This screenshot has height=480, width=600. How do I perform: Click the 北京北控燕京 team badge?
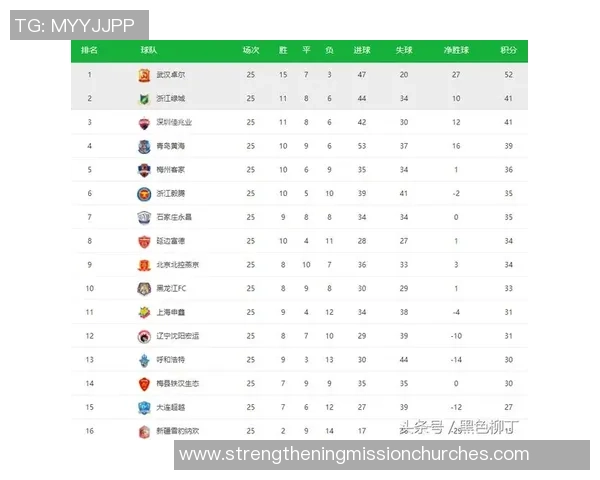(144, 265)
